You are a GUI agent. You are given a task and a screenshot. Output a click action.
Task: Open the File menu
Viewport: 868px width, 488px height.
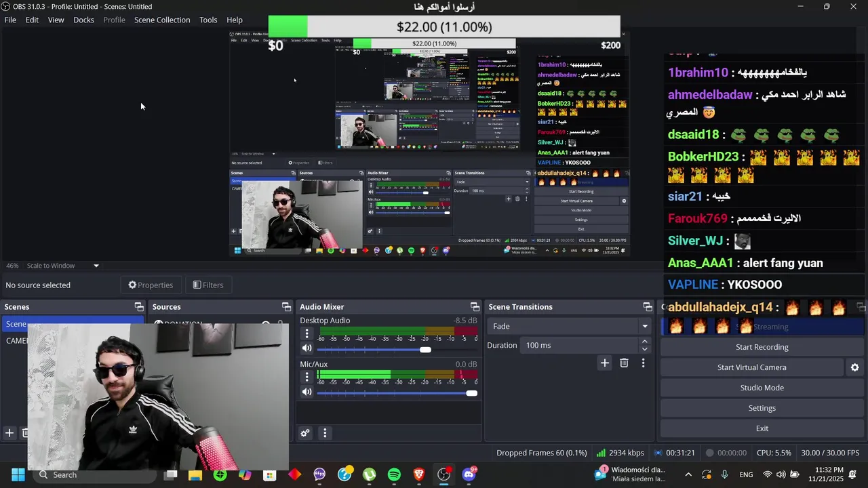click(x=10, y=20)
